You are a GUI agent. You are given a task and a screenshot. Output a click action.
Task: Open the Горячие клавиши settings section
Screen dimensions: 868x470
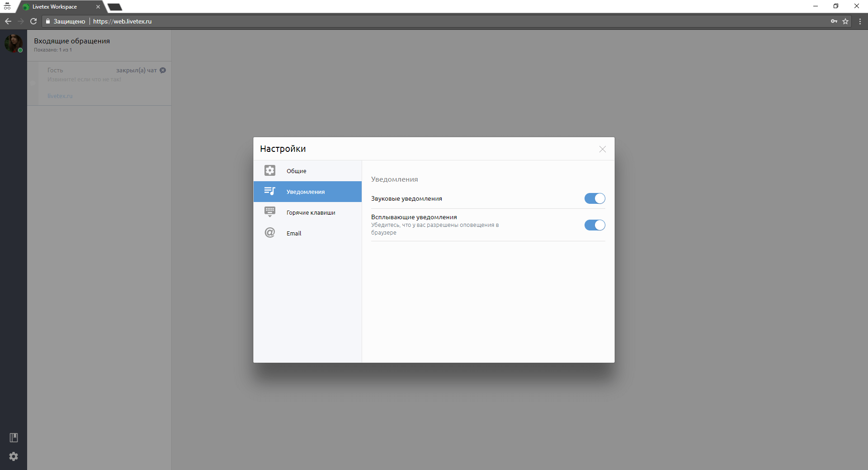(x=310, y=212)
